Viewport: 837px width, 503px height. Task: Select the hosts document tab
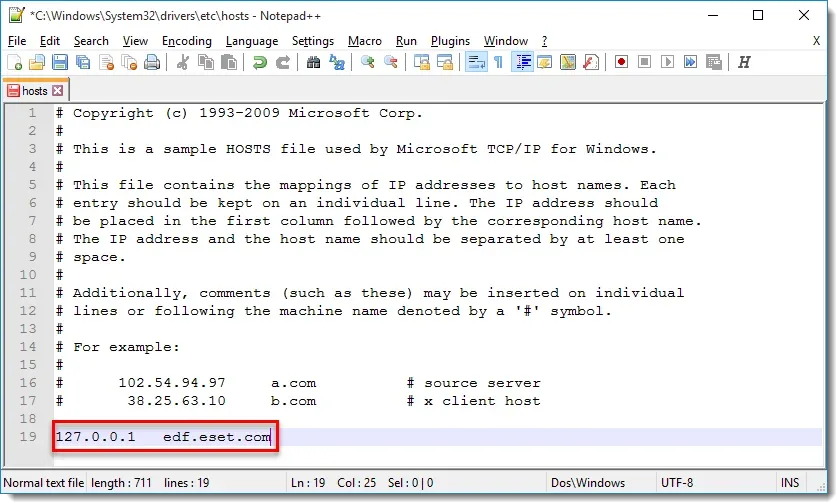point(35,91)
